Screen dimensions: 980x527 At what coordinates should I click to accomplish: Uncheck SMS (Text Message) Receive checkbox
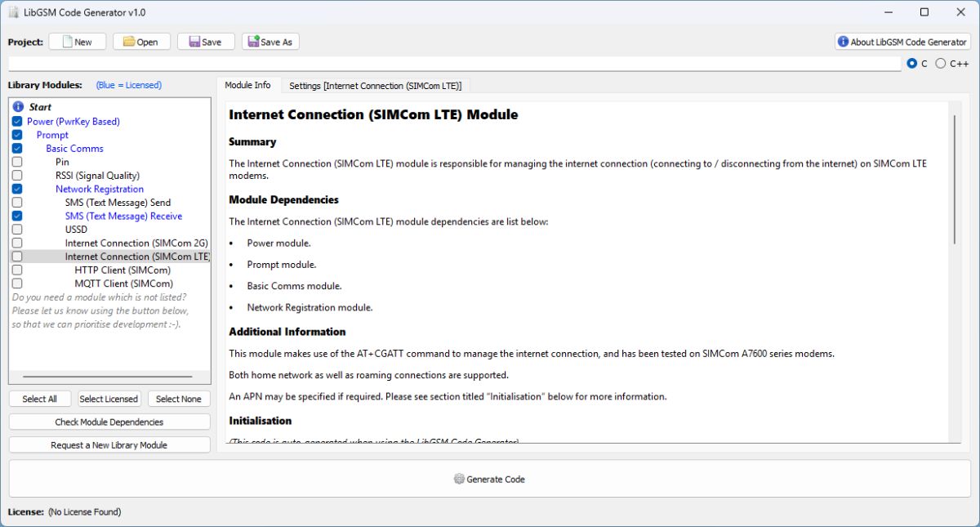17,216
